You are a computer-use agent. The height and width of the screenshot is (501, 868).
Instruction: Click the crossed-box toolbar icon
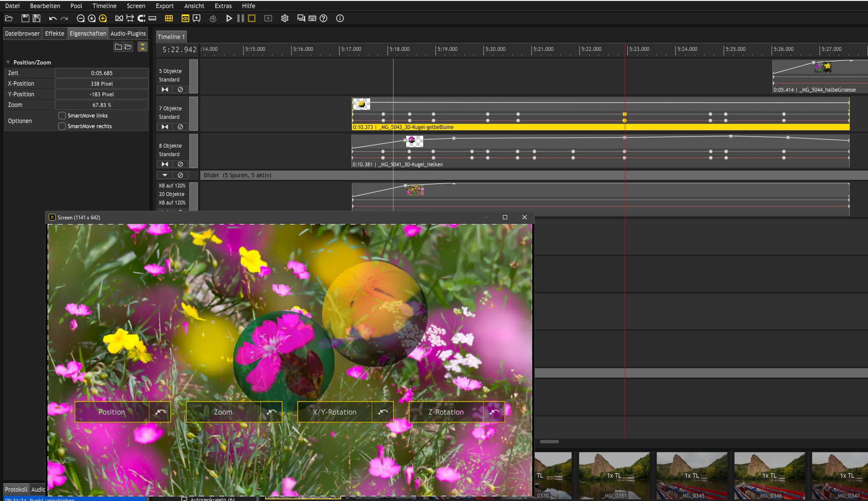[x=119, y=18]
